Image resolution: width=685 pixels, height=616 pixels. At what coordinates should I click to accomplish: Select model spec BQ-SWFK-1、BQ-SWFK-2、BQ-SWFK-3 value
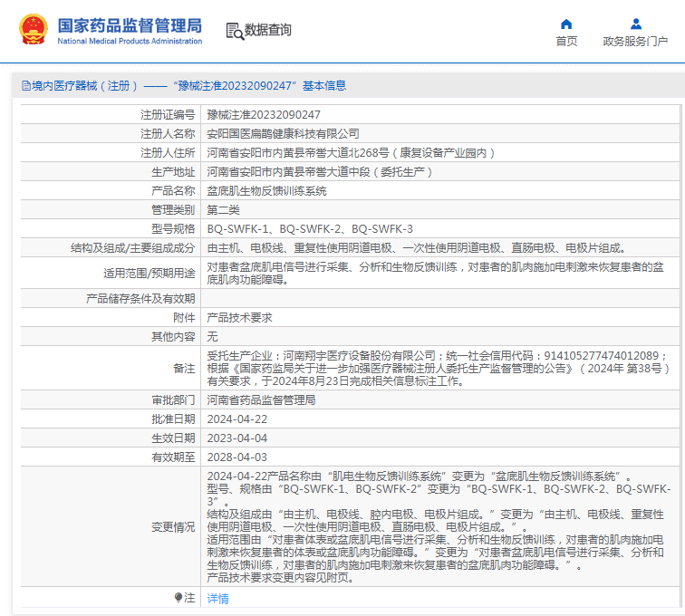[310, 229]
